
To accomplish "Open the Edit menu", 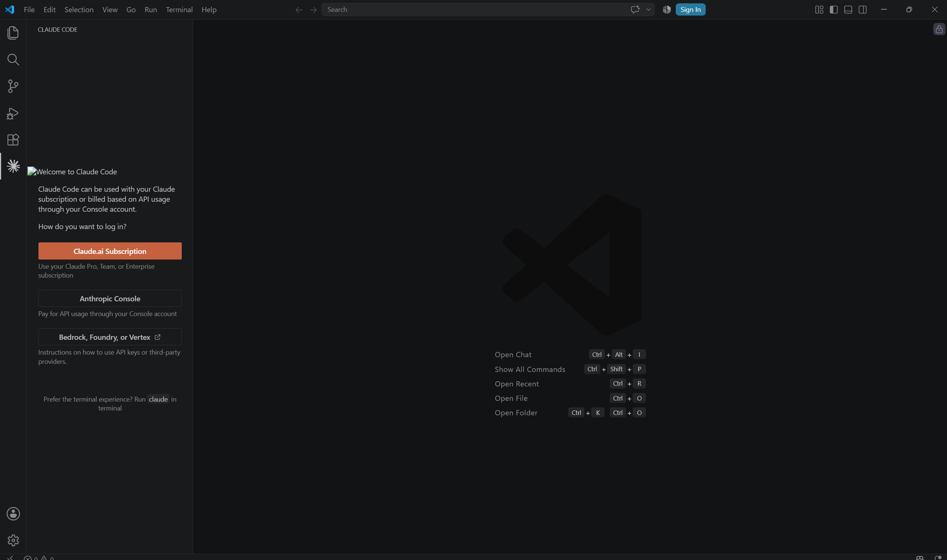I will 50,9.
